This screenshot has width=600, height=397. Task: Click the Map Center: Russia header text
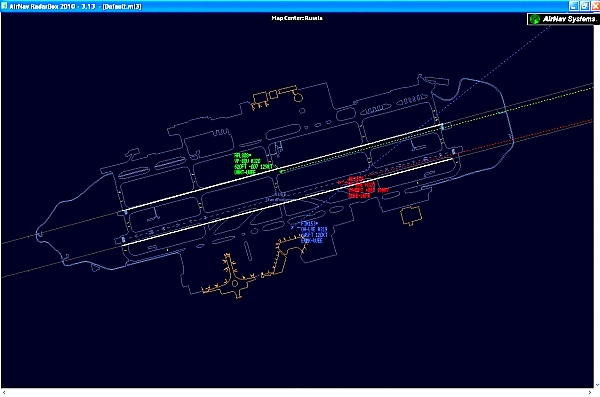tap(297, 18)
